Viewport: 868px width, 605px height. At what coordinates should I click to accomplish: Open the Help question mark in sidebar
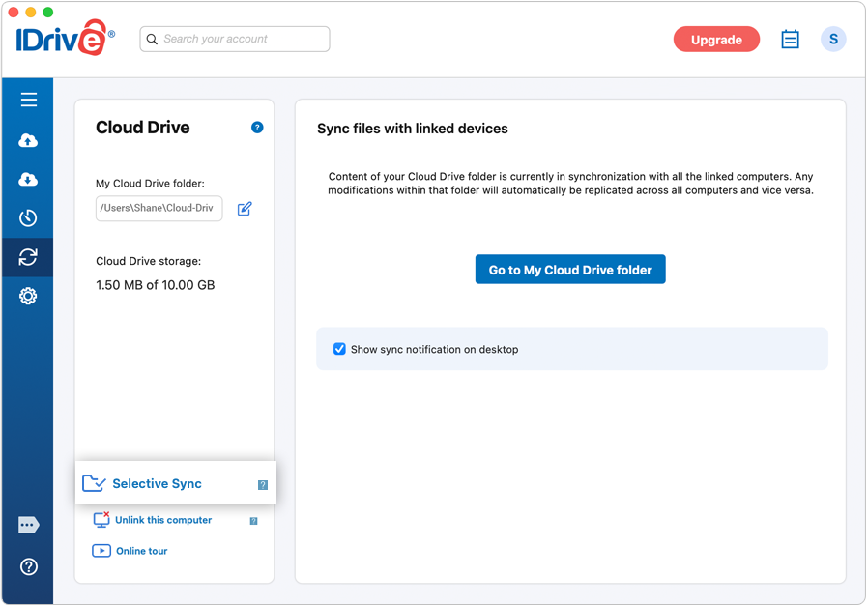(x=29, y=566)
